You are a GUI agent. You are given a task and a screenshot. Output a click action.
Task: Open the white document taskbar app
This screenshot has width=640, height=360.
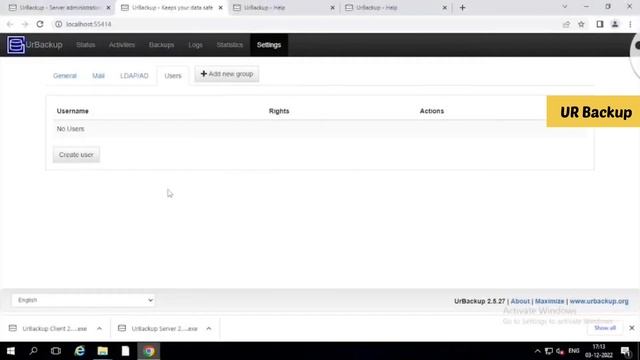point(125,351)
